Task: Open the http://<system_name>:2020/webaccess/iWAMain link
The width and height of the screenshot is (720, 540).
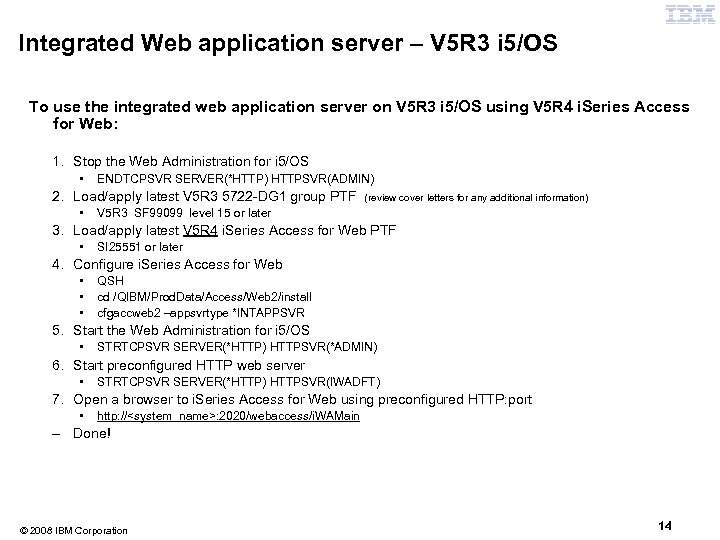Action: pyautogui.click(x=228, y=416)
